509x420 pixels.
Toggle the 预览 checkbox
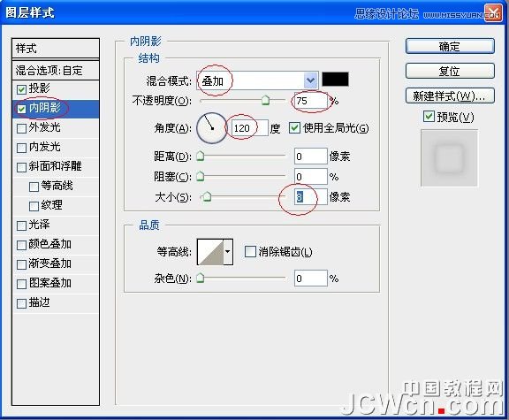429,117
